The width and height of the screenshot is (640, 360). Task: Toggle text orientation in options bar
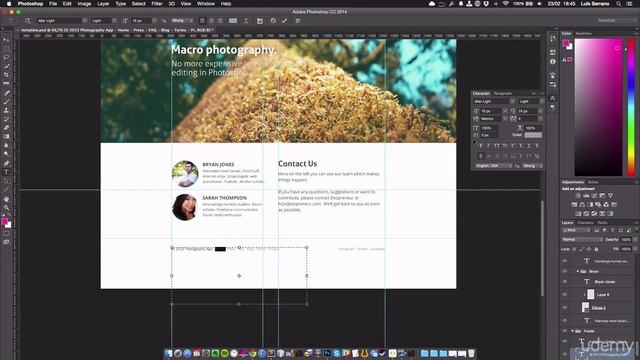(x=28, y=20)
